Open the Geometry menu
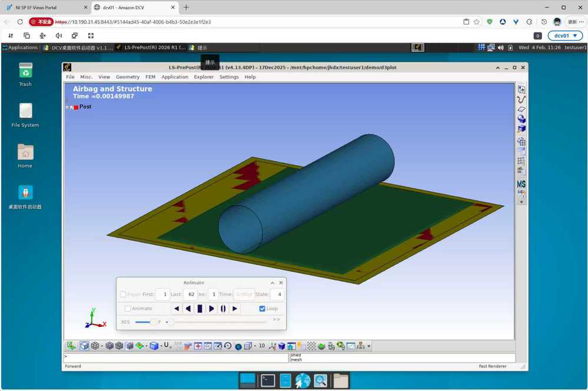Viewport: 588px width, 391px height. [x=127, y=77]
